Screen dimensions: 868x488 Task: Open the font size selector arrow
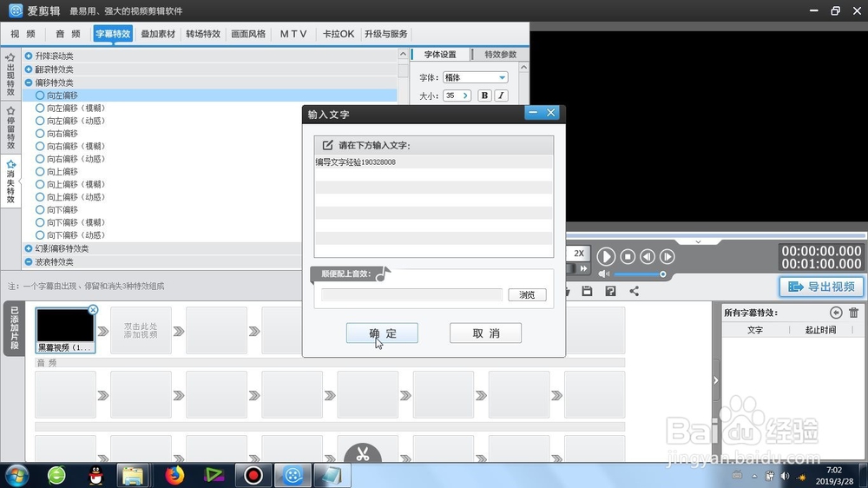pos(465,96)
